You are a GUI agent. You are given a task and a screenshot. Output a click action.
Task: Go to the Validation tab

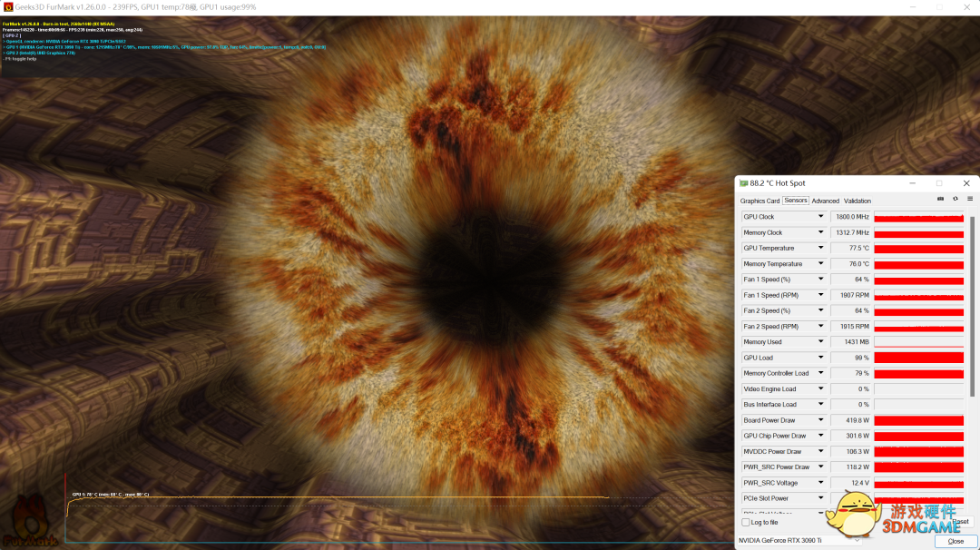point(857,201)
